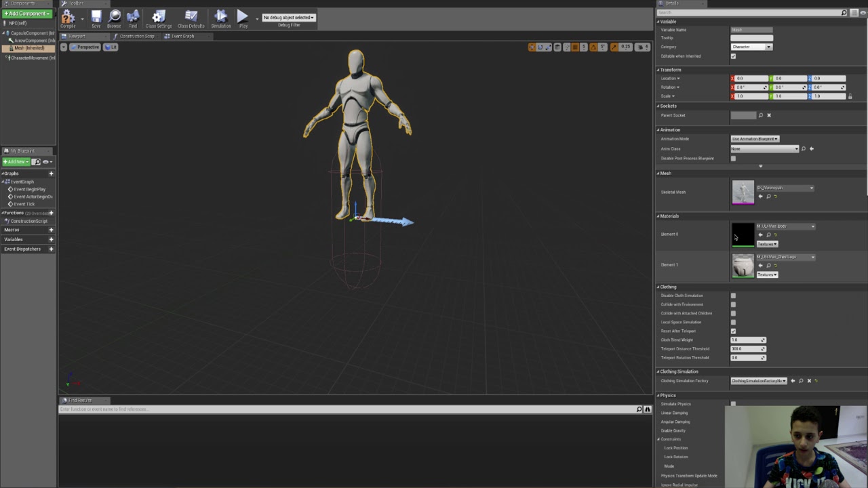Click the green Add New button
Viewport: 868px width, 488px height.
click(16, 162)
